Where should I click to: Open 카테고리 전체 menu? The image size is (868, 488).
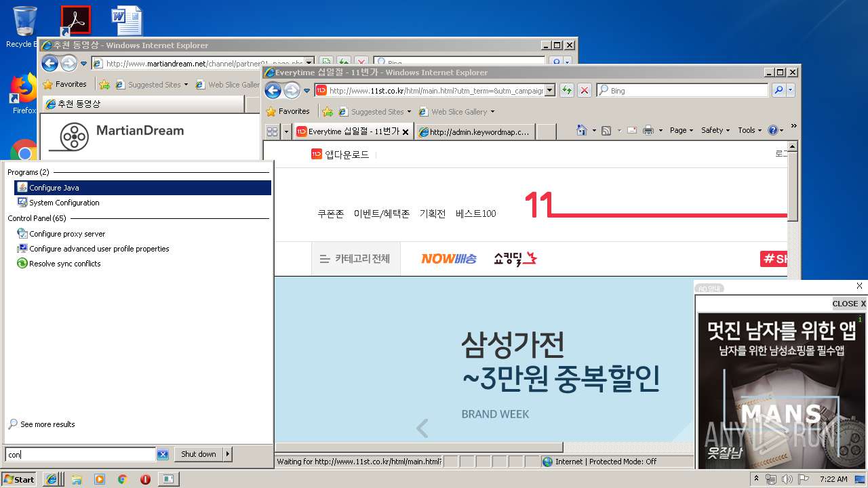click(355, 258)
